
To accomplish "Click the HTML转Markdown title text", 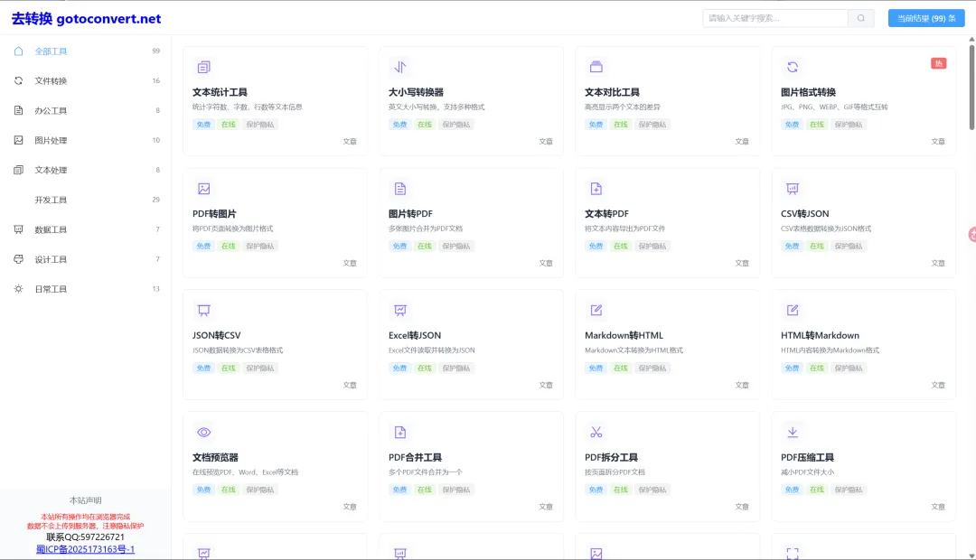I will 820,335.
